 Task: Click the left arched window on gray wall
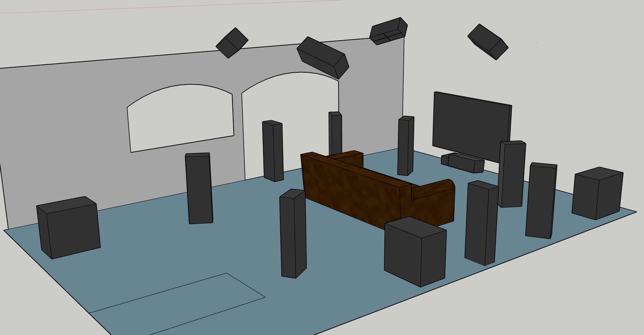point(181,117)
